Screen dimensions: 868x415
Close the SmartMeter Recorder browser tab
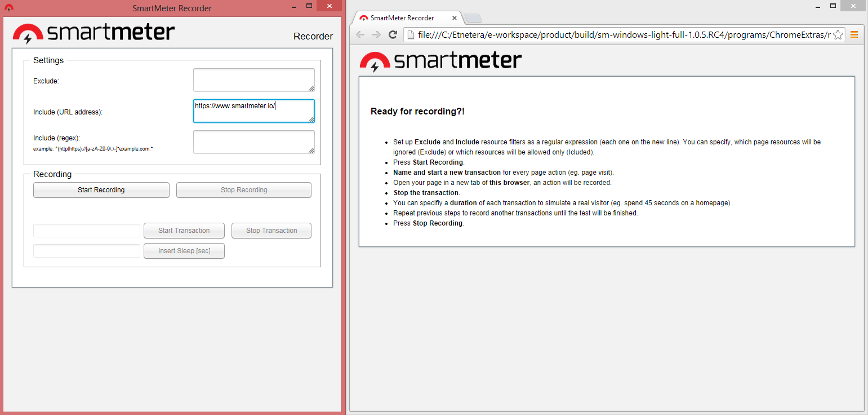453,18
